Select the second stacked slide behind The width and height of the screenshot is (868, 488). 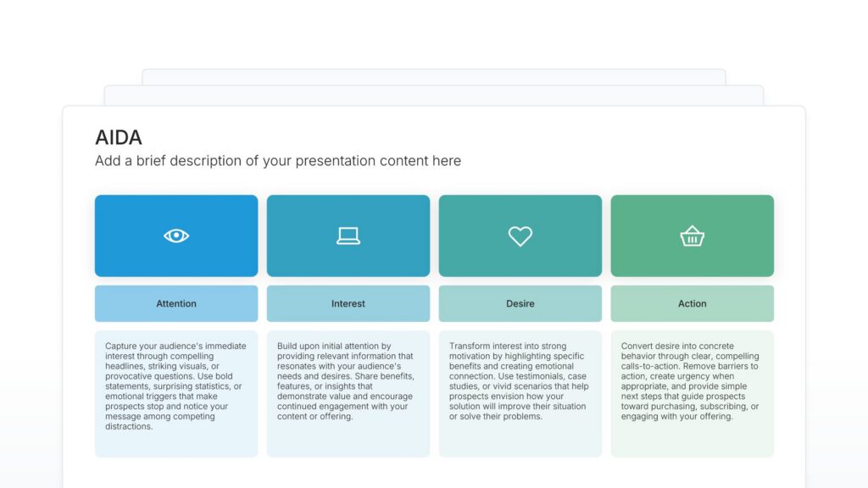click(x=433, y=95)
